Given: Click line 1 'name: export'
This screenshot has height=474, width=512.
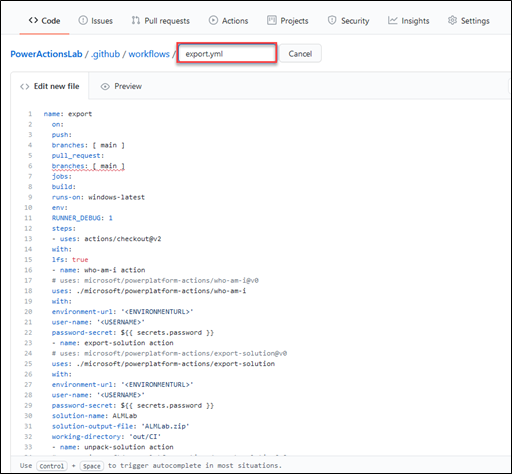Looking at the screenshot, I should coord(68,114).
